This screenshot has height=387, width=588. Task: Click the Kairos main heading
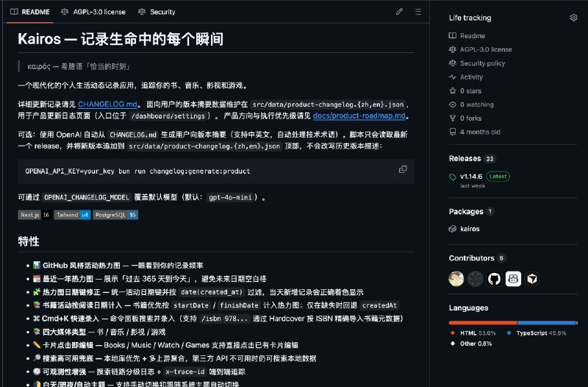click(x=121, y=39)
